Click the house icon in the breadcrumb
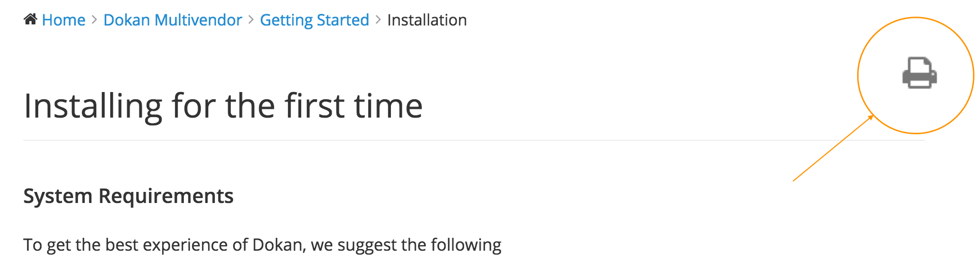Screen dimensions: 980x274 click(30, 19)
